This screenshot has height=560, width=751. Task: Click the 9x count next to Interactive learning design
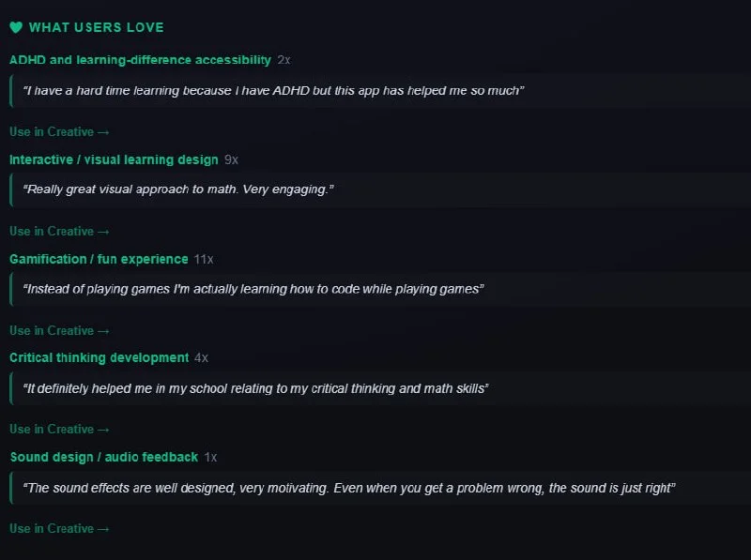point(231,159)
